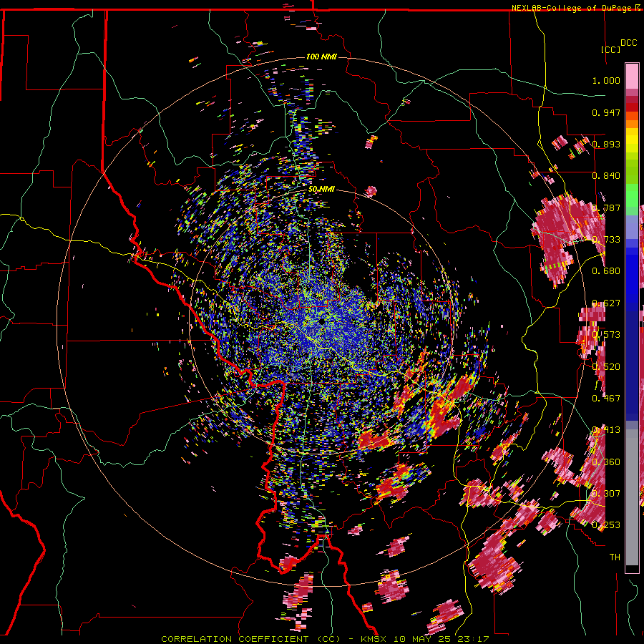Select the 0.467 scale value
The width and height of the screenshot is (644, 644).
[606, 399]
